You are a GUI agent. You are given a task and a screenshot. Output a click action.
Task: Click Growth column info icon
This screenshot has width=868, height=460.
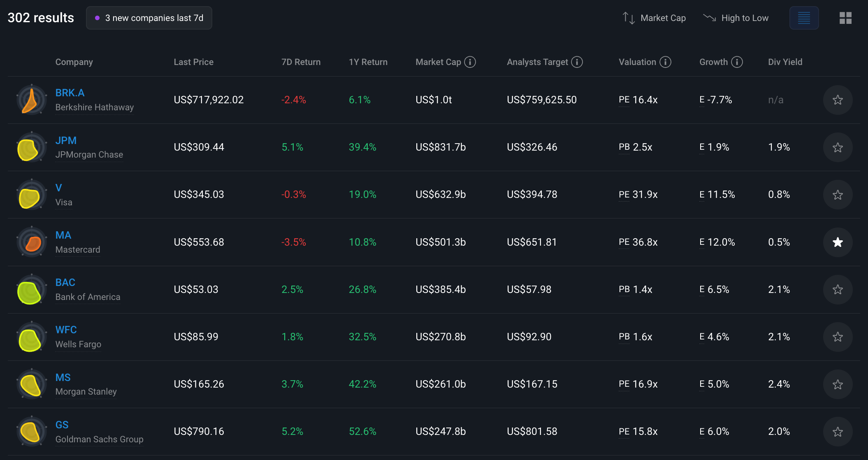click(x=737, y=62)
